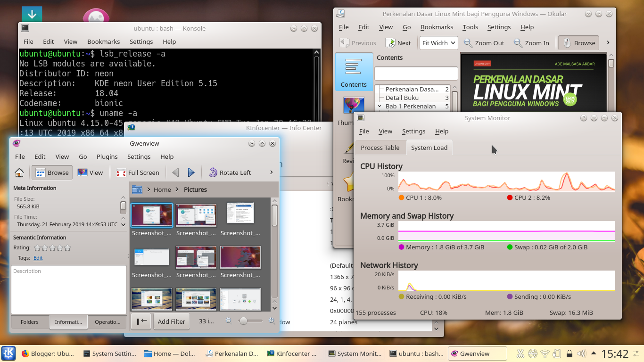
Task: Toggle the Browse tool in Okular
Action: 578,43
